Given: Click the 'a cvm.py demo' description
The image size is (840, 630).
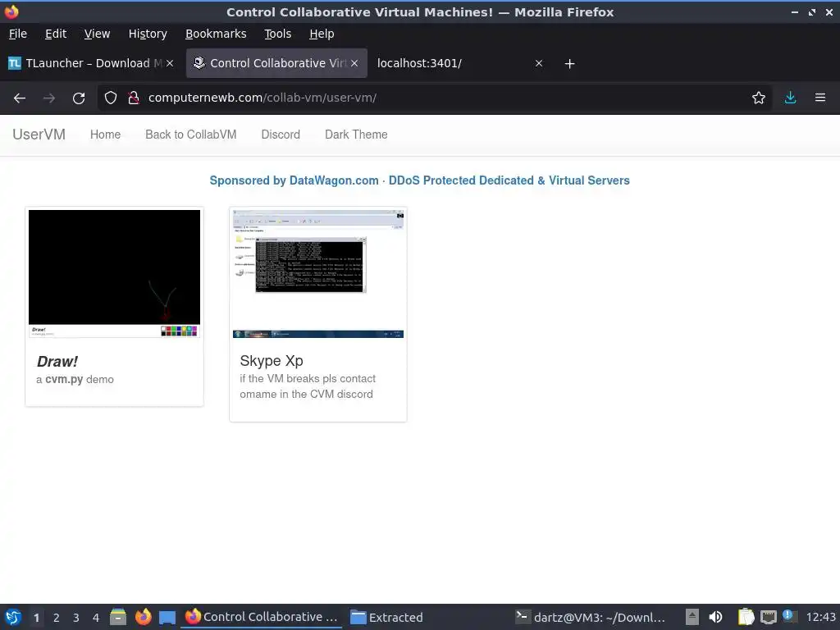Looking at the screenshot, I should coord(75,379).
